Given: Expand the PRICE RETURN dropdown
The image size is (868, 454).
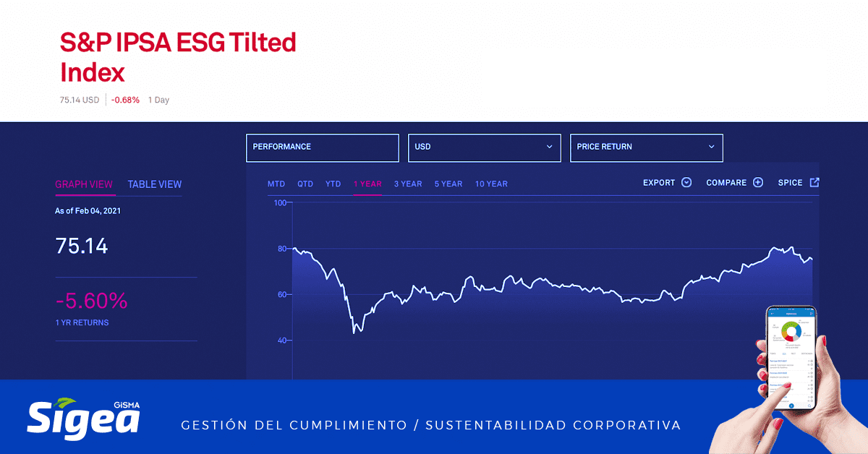Looking at the screenshot, I should point(646,147).
